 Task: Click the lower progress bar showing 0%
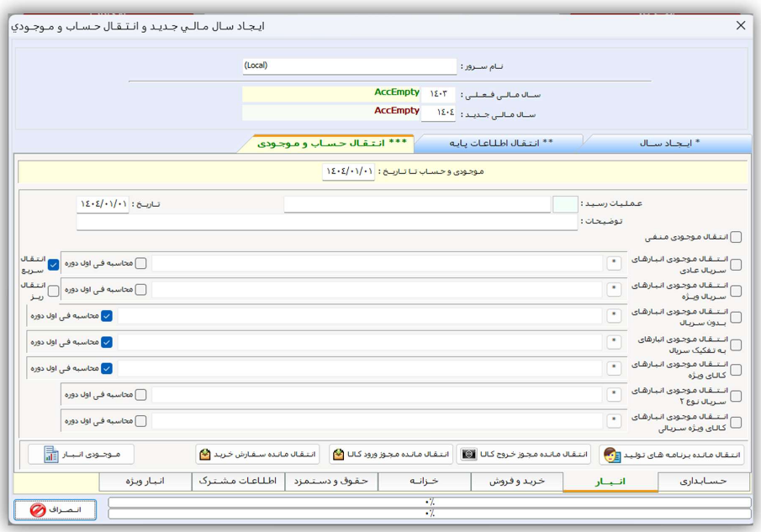430,513
